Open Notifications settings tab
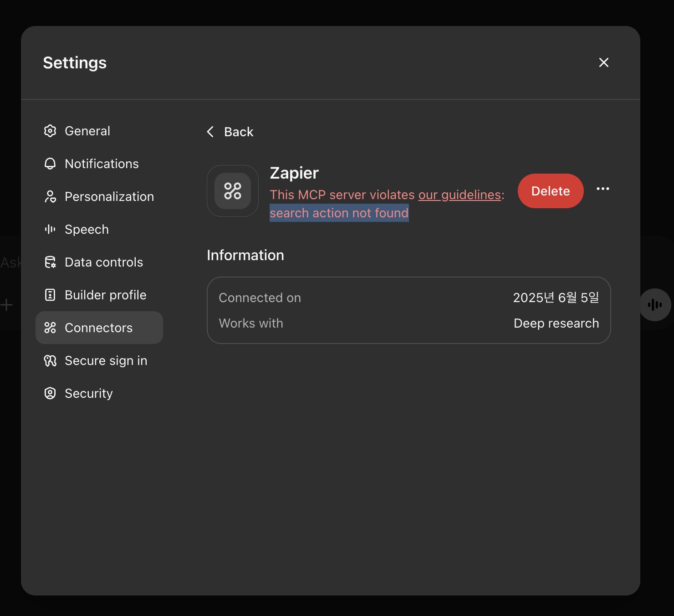The image size is (674, 616). tap(99, 164)
